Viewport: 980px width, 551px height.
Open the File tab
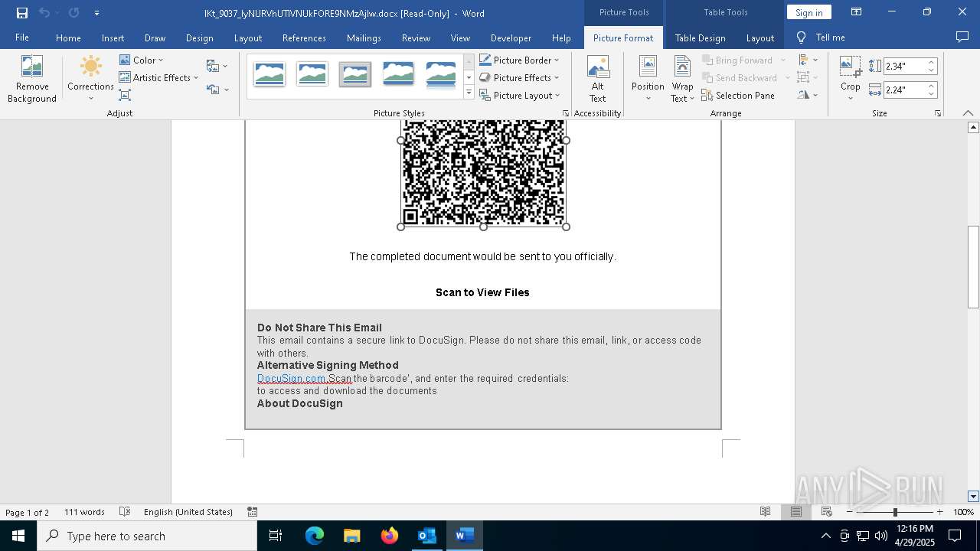22,37
